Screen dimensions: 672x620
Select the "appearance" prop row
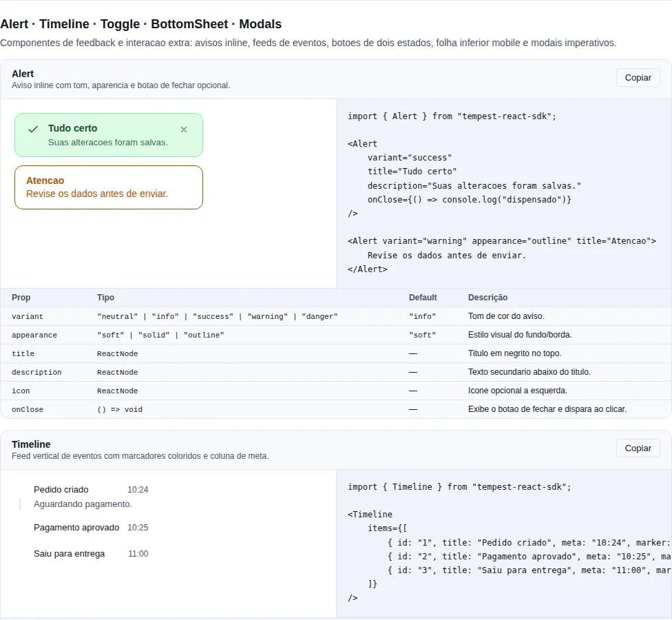[336, 335]
